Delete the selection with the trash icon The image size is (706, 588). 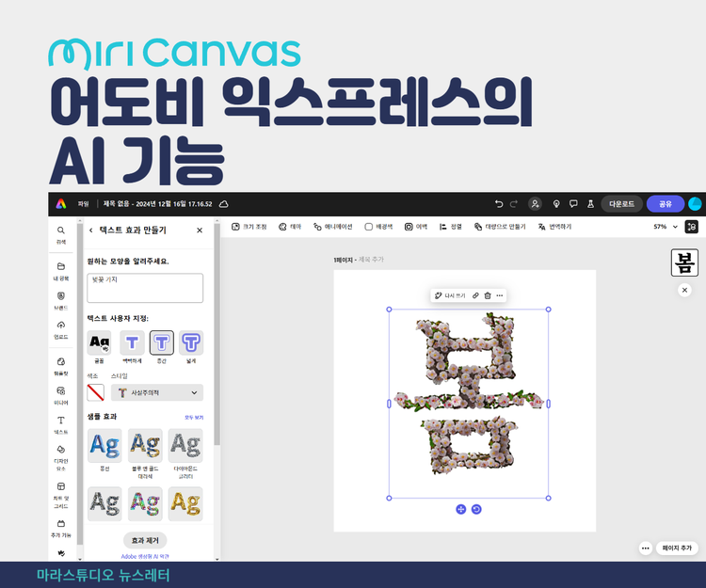coord(488,295)
